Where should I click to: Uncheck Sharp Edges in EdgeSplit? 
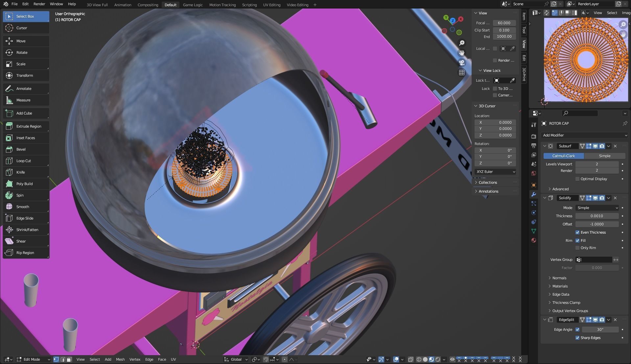(577, 338)
